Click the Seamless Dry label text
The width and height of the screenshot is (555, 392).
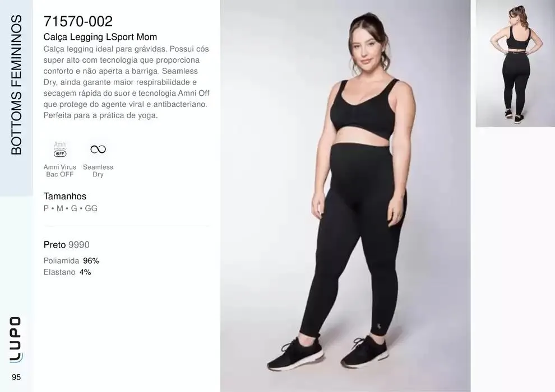point(98,171)
